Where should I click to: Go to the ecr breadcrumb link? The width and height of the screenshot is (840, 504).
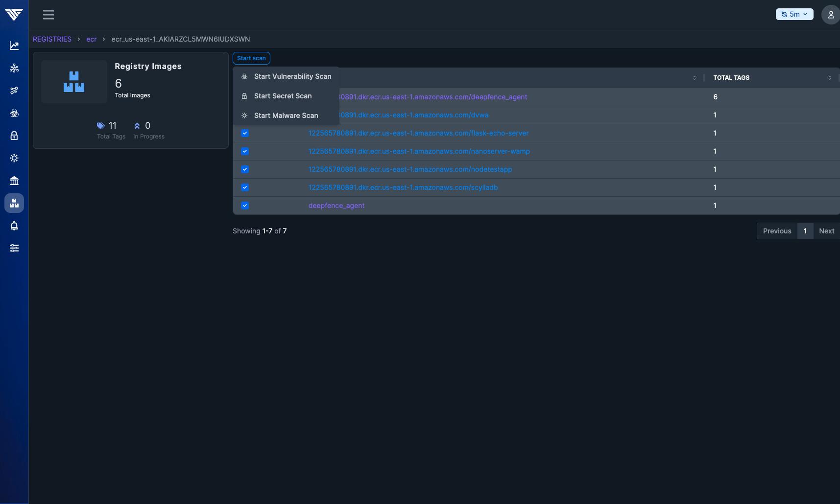pyautogui.click(x=91, y=39)
